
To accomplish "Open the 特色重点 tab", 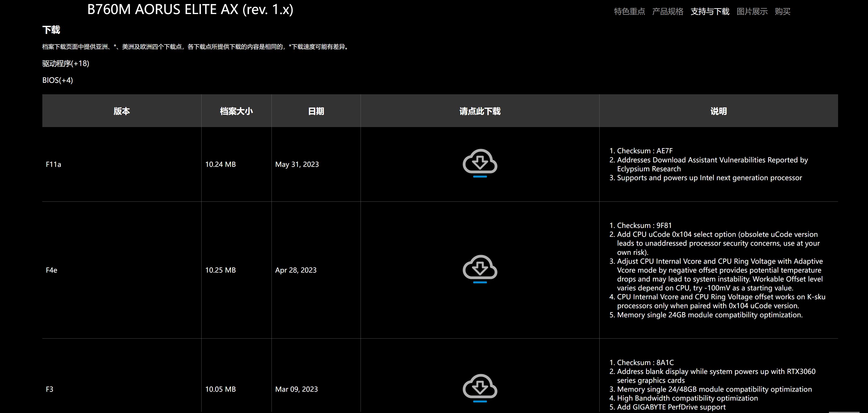I will click(x=629, y=11).
